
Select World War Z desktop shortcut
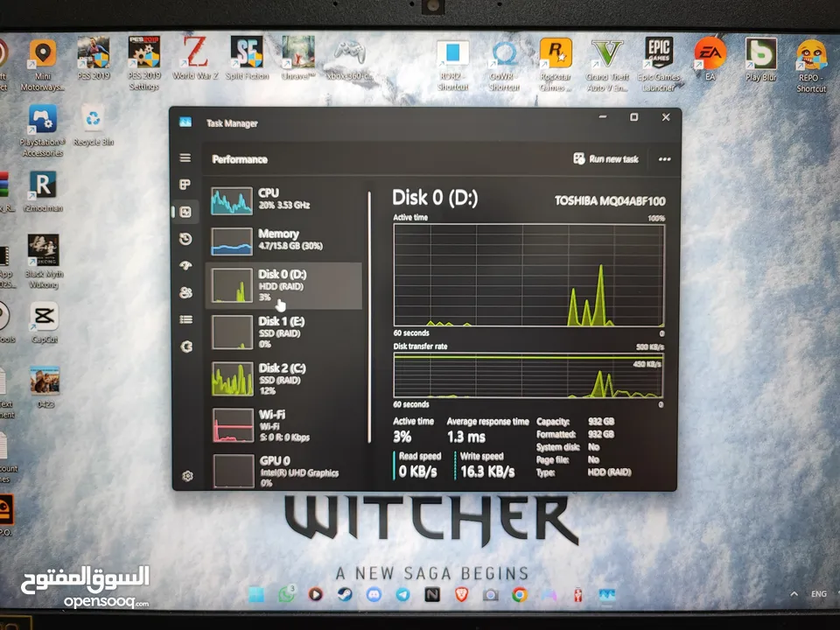tap(195, 58)
